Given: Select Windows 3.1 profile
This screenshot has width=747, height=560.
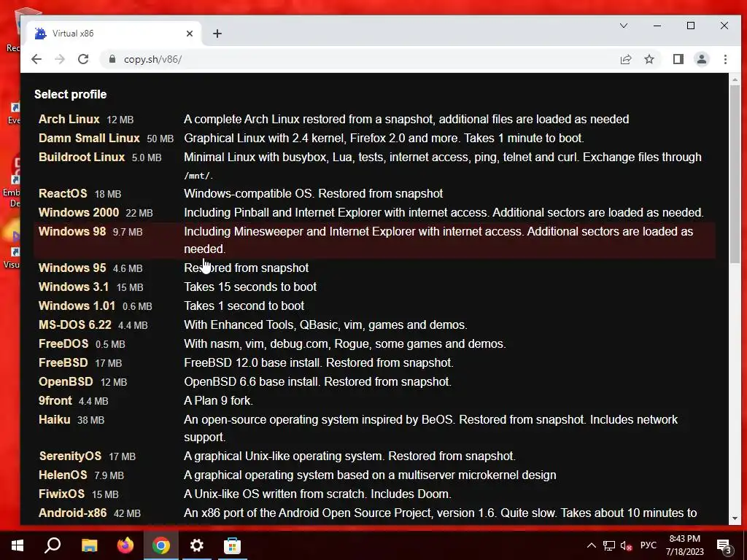Looking at the screenshot, I should pos(74,287).
